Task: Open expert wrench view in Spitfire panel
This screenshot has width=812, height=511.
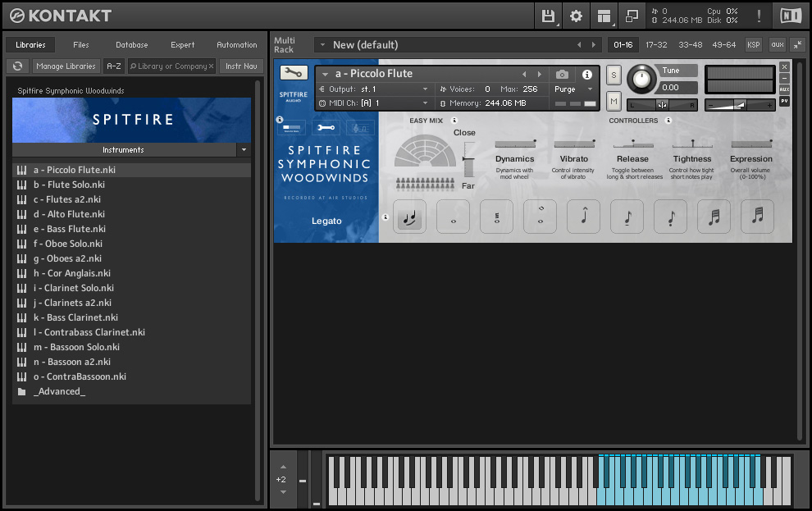Action: point(326,127)
